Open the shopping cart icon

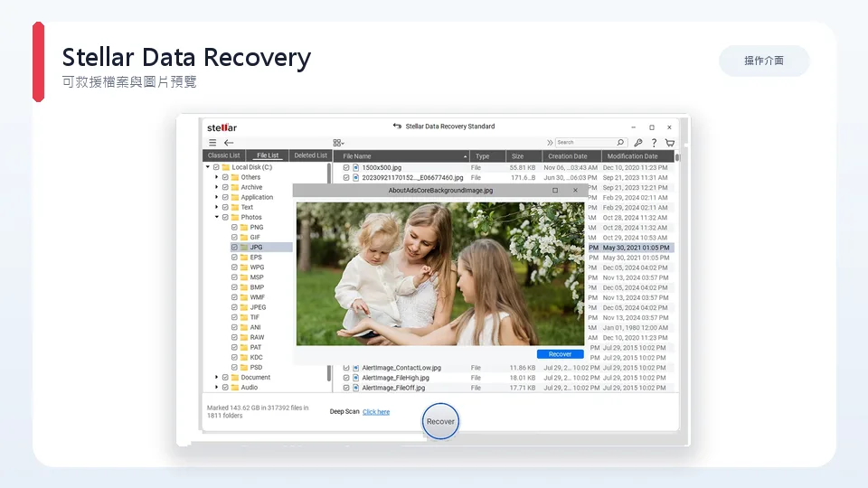click(x=670, y=143)
